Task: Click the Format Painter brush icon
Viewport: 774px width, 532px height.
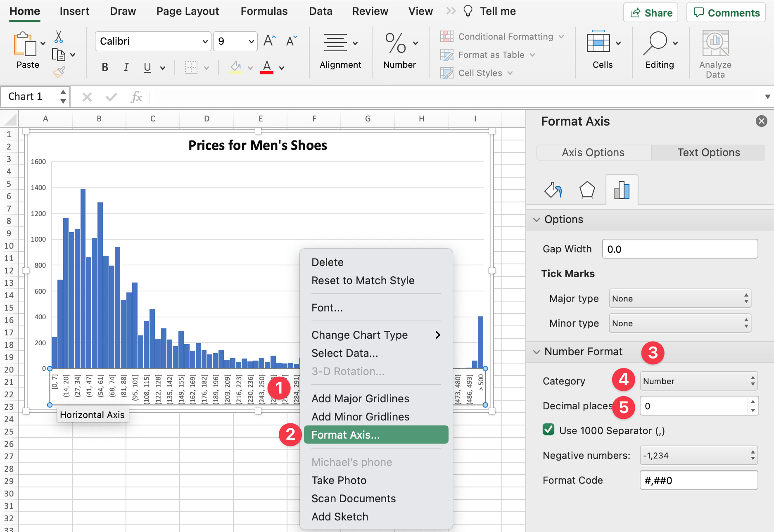Action: 59,72
